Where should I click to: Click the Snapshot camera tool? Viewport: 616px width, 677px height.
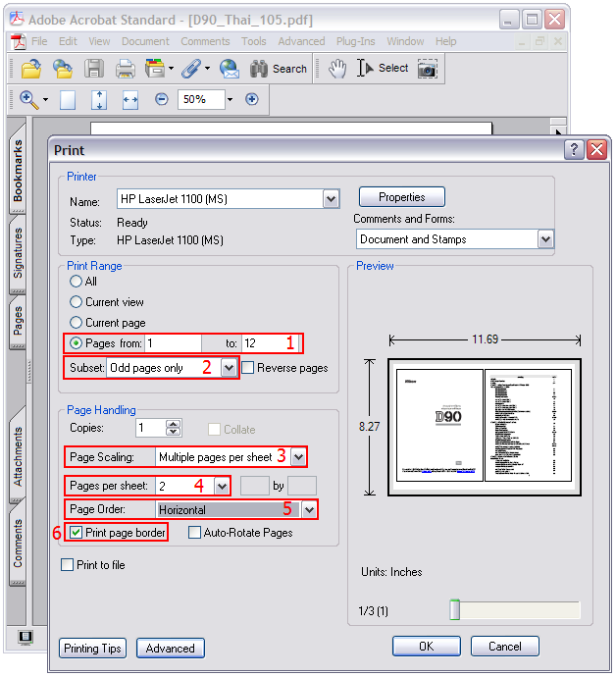pyautogui.click(x=428, y=69)
